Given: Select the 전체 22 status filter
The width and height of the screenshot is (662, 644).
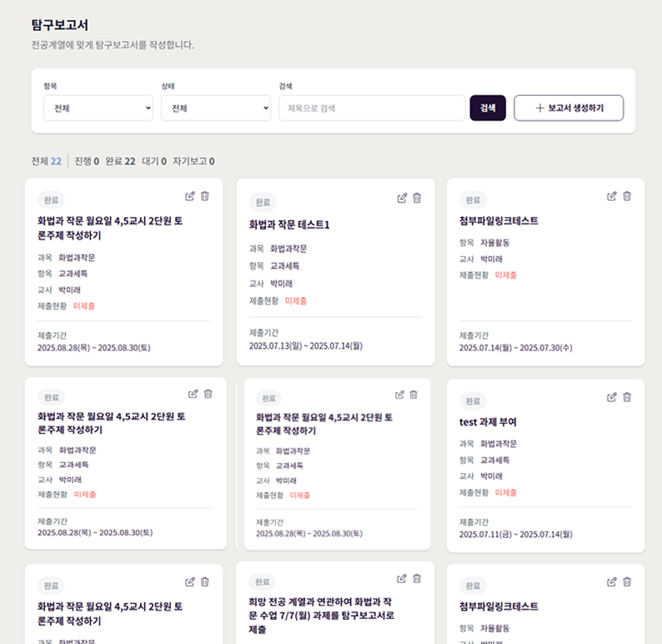Looking at the screenshot, I should (46, 161).
